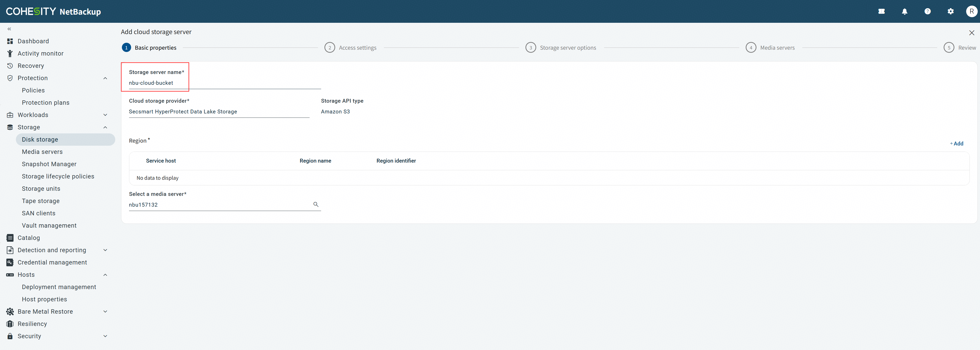Click the Resiliency icon
The width and height of the screenshot is (980, 350).
pos(10,324)
